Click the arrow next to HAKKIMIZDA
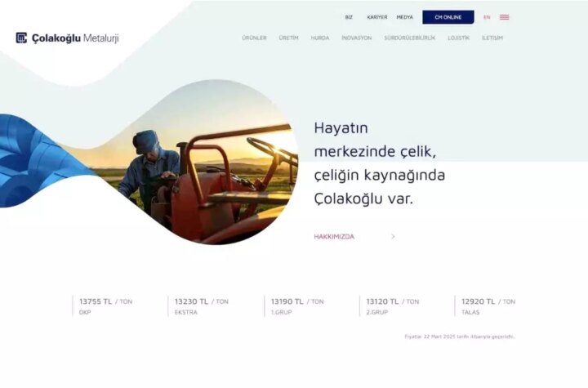This screenshot has height=388, width=588. pos(393,236)
